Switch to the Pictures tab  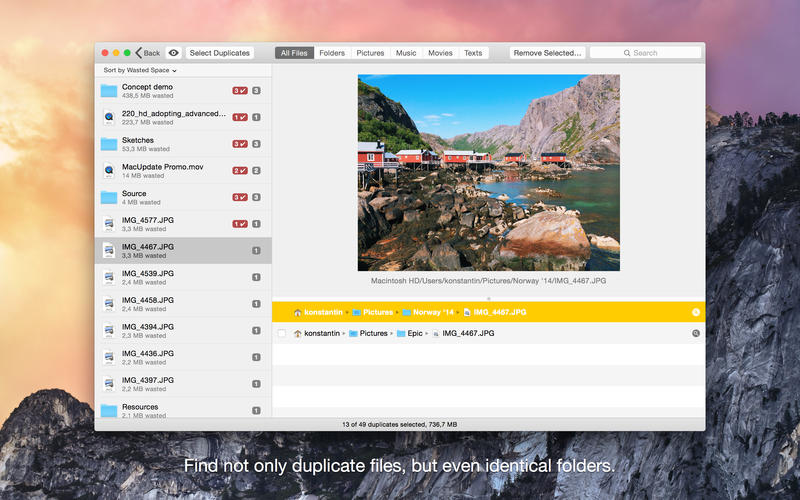pos(370,53)
